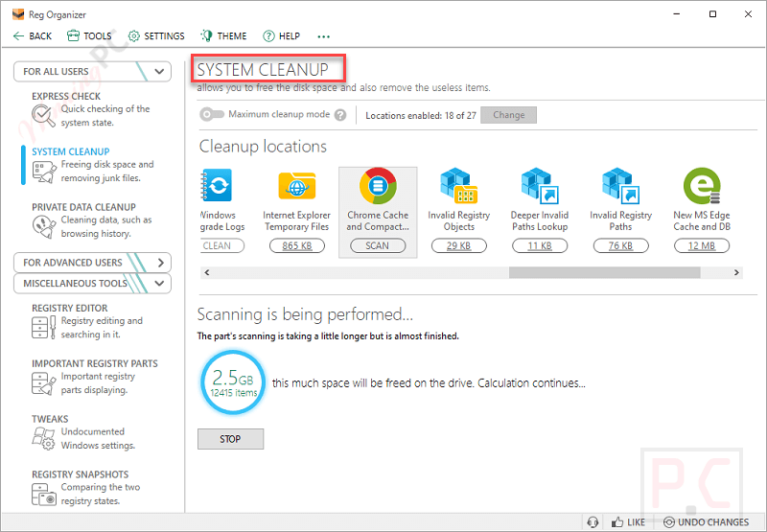Open EXPRESS CHECK section
767x532 pixels.
click(66, 96)
